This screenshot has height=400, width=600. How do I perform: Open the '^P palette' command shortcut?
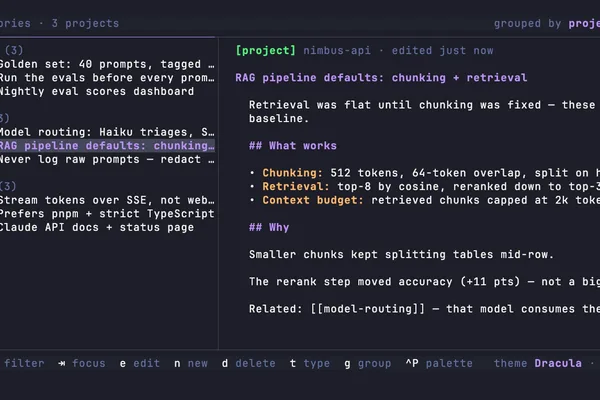pos(439,363)
